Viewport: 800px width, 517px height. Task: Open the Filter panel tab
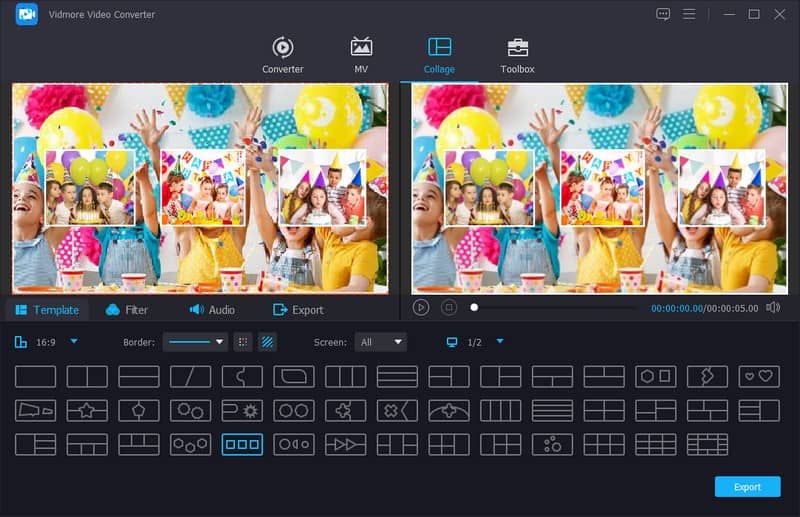(x=127, y=310)
